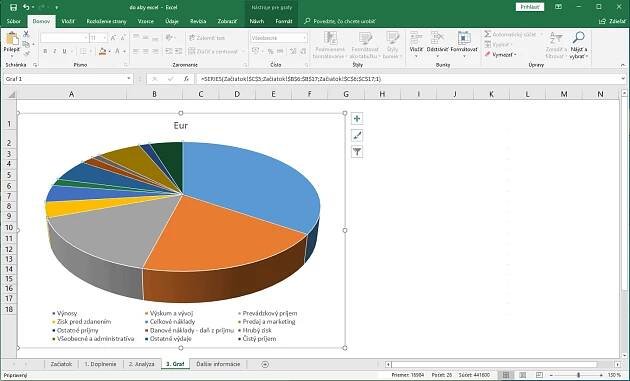Click the Copy icon under scissors
630x381 pixels.
click(26, 44)
